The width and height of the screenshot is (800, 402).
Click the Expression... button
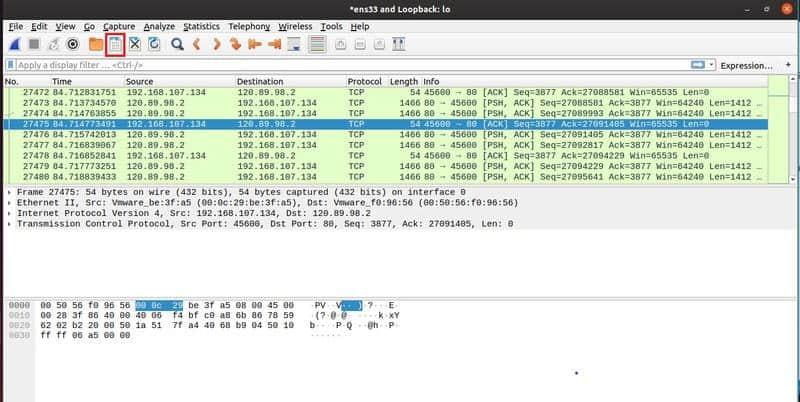(x=747, y=65)
